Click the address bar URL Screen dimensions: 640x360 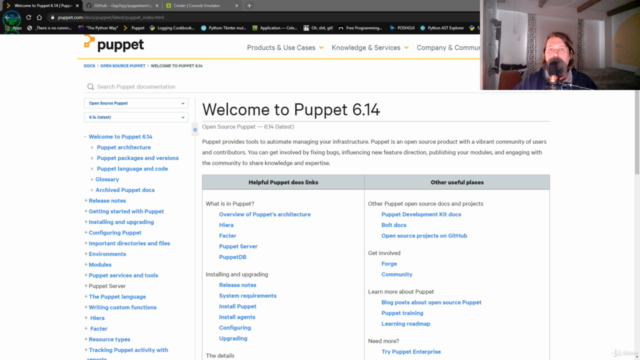coord(111,18)
